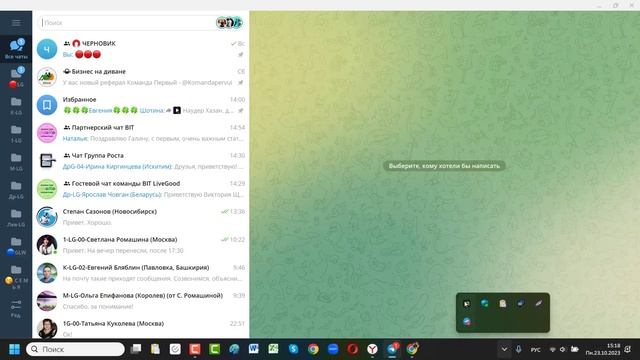Switch the РУС input language indicator
The image size is (640, 360).
click(x=536, y=350)
